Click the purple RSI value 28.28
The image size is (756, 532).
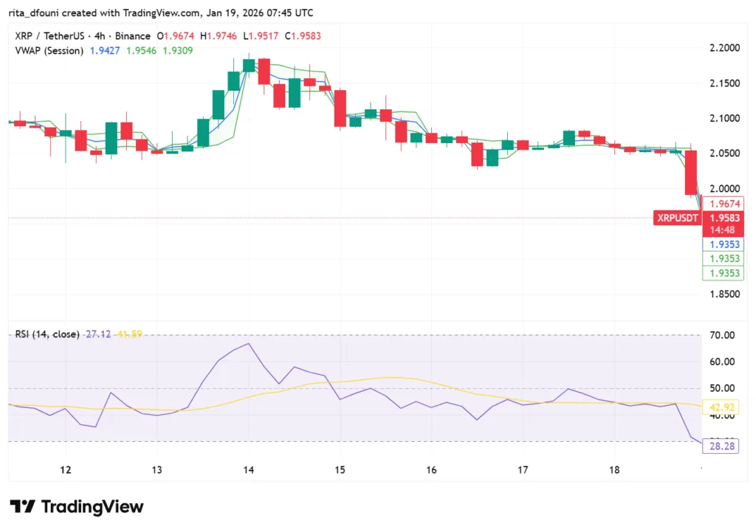click(722, 446)
